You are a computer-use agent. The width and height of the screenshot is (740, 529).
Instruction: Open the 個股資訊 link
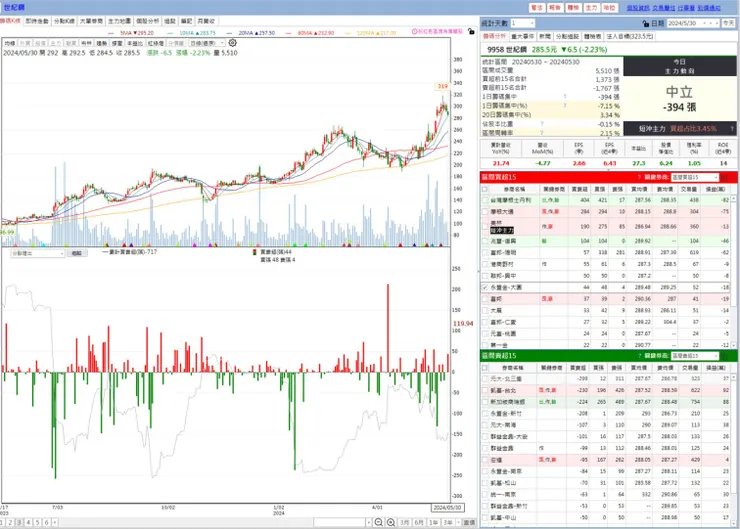(x=638, y=8)
